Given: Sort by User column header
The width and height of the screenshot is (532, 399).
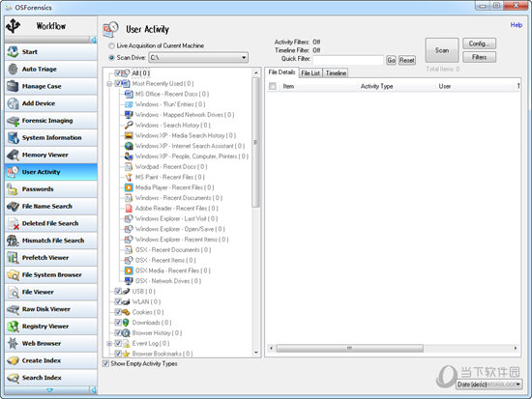Looking at the screenshot, I should pos(445,86).
